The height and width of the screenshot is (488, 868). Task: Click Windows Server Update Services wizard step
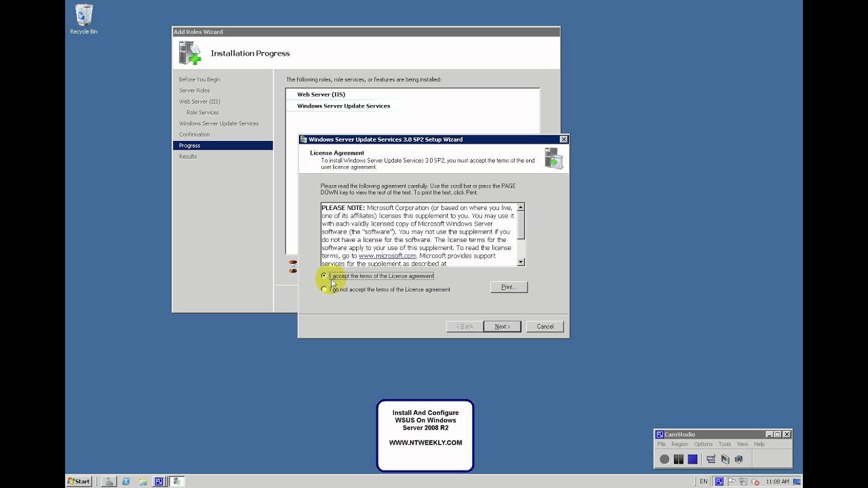click(x=218, y=123)
